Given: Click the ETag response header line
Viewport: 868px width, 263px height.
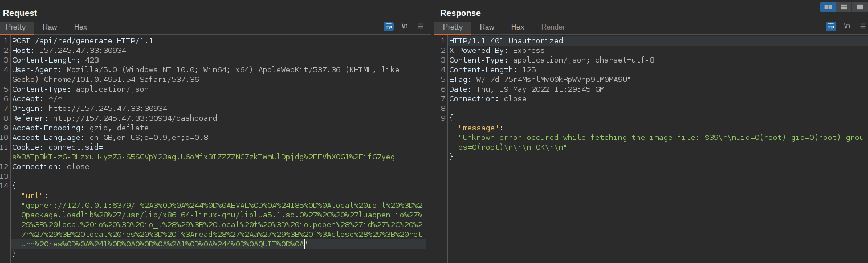Looking at the screenshot, I should [x=540, y=80].
